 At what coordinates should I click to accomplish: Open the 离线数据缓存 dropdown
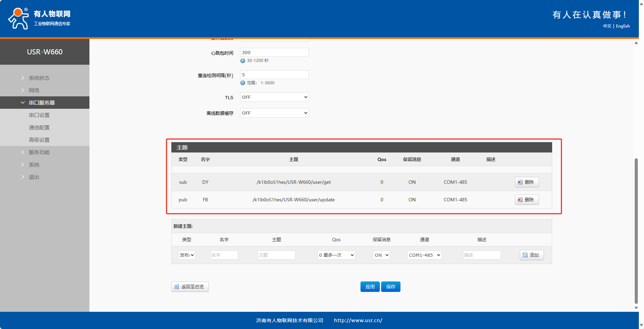[274, 113]
